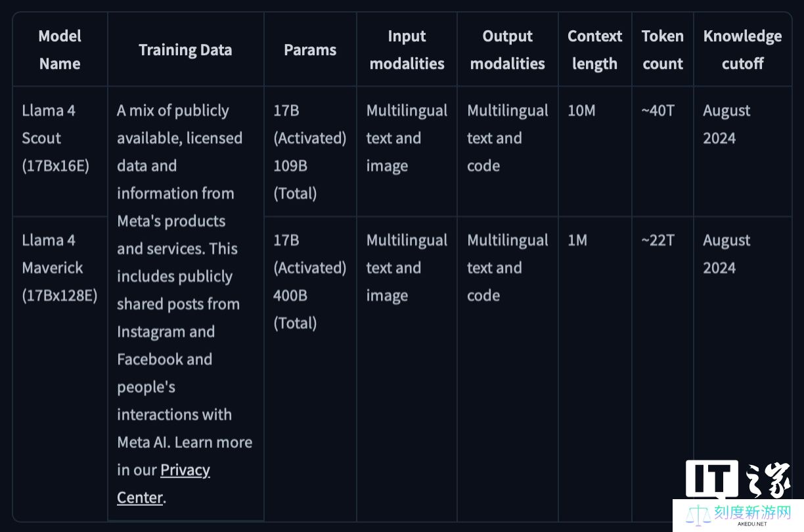Click the ~40T token count cell
The height and width of the screenshot is (532, 804).
pyautogui.click(x=658, y=111)
